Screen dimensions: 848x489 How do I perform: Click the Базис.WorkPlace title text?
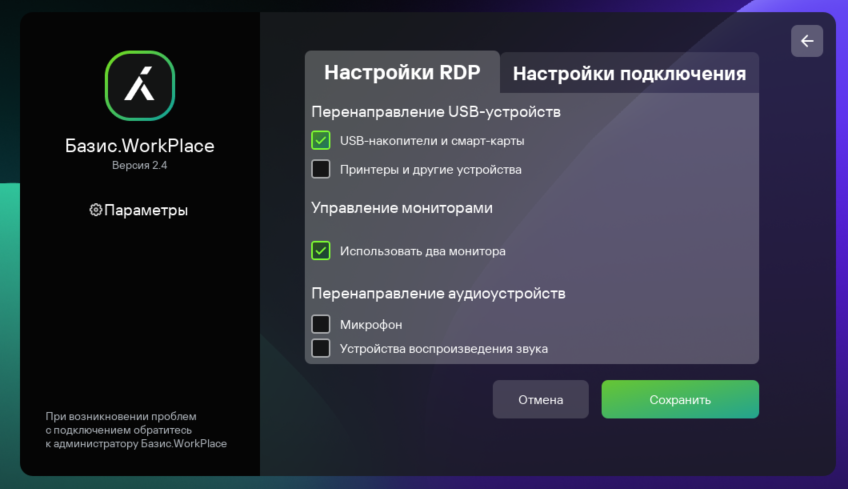pos(140,146)
